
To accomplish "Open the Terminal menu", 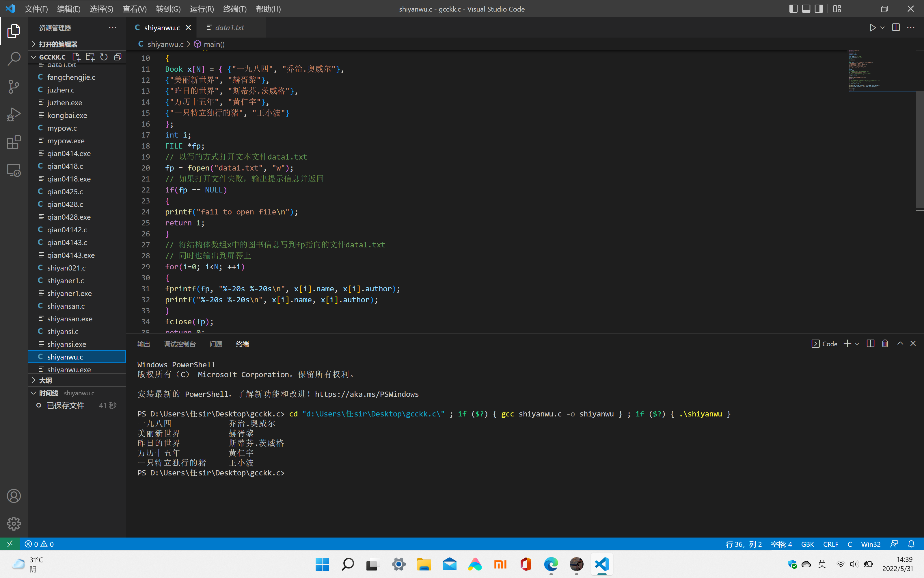I will point(235,9).
